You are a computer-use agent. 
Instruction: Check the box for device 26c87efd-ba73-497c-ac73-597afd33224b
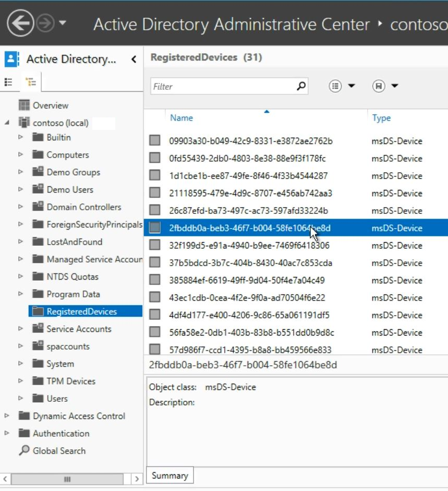(x=155, y=210)
